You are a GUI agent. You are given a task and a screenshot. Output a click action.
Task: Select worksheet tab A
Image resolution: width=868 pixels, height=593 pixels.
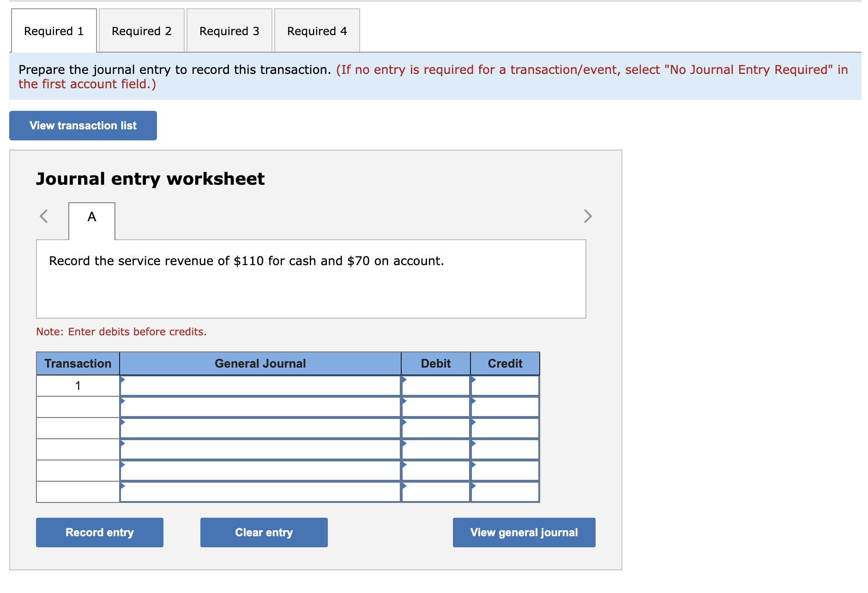[92, 221]
